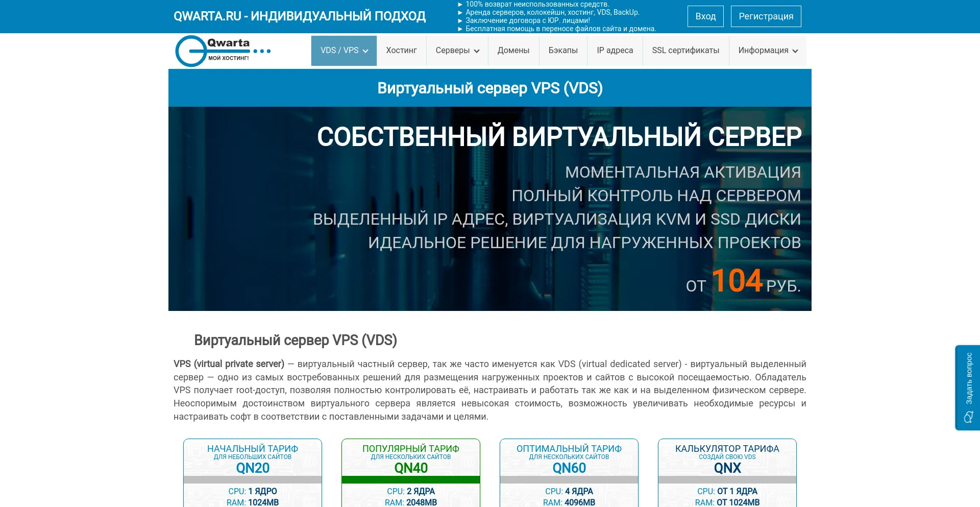Click the Qwarta logo
Viewport: 980px width, 507px height.
223,51
